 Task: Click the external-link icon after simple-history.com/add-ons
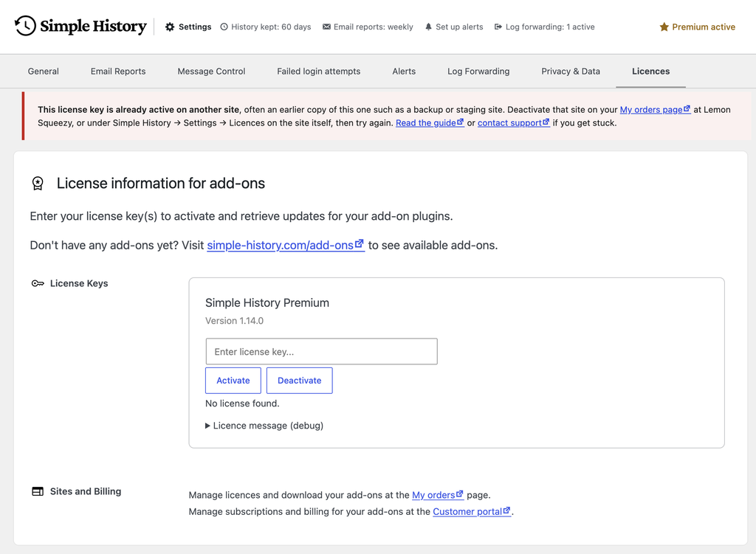click(360, 243)
